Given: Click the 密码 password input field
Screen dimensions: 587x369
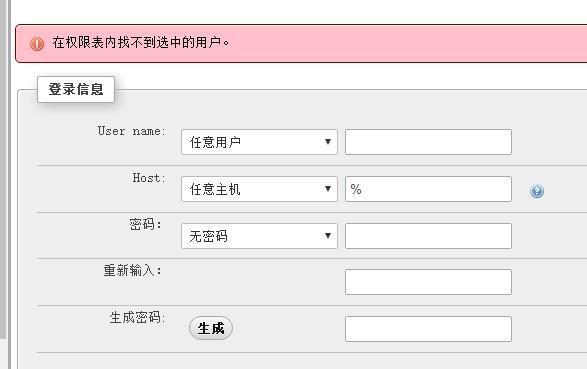Looking at the screenshot, I should coord(428,236).
